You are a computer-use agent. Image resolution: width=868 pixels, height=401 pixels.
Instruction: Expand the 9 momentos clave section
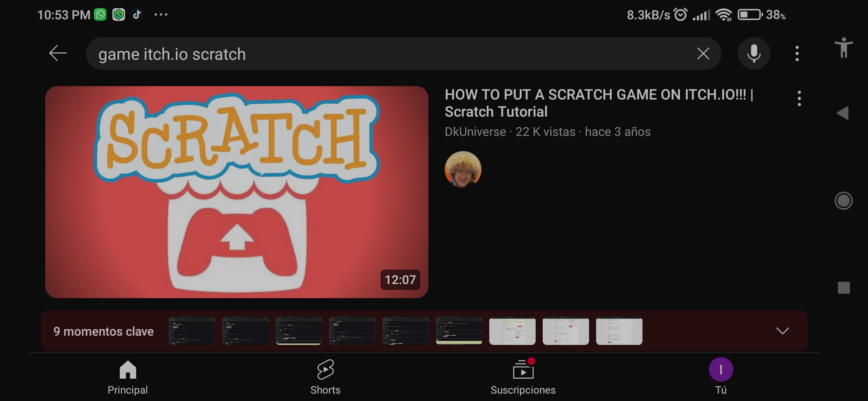click(x=783, y=331)
